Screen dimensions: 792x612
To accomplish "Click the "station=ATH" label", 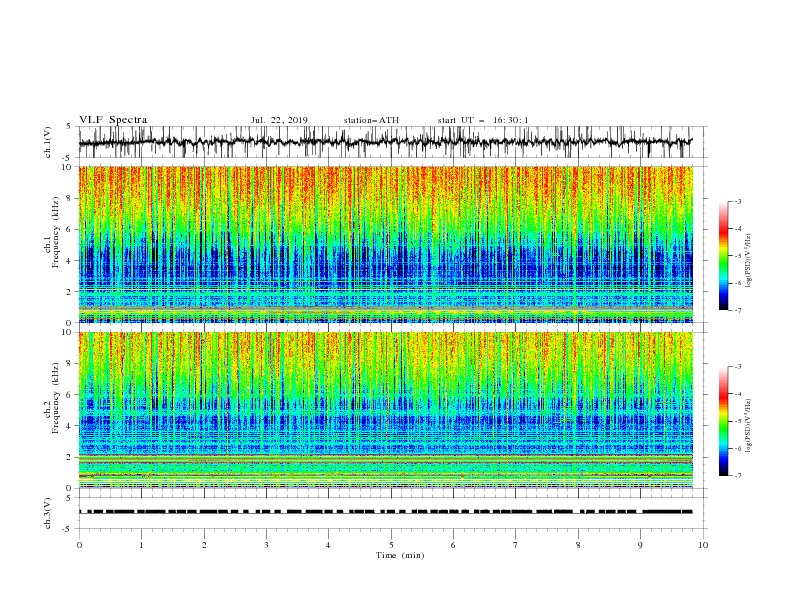I will tap(371, 120).
